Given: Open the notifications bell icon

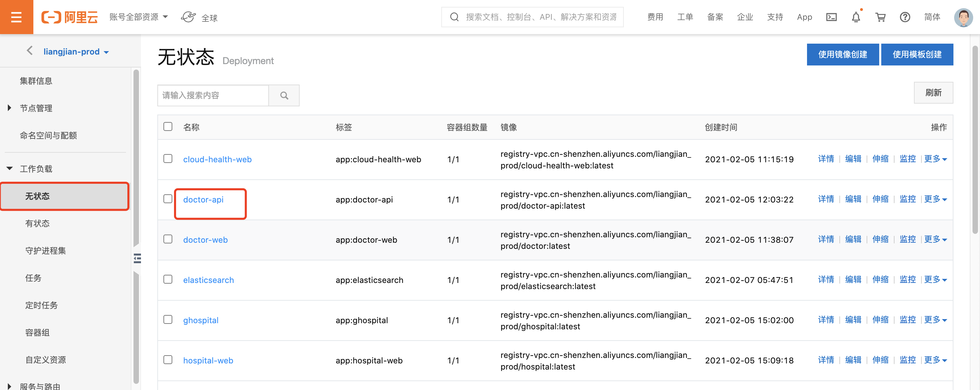Looking at the screenshot, I should coord(856,17).
